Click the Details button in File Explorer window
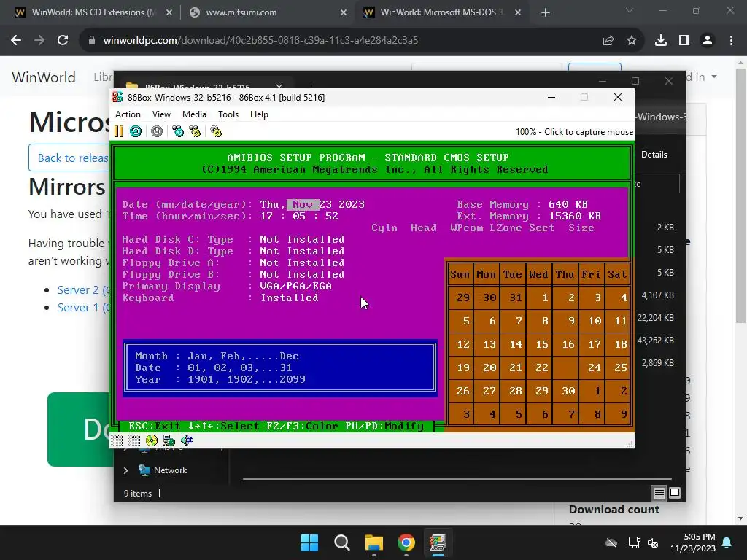This screenshot has width=747, height=560. [x=654, y=155]
